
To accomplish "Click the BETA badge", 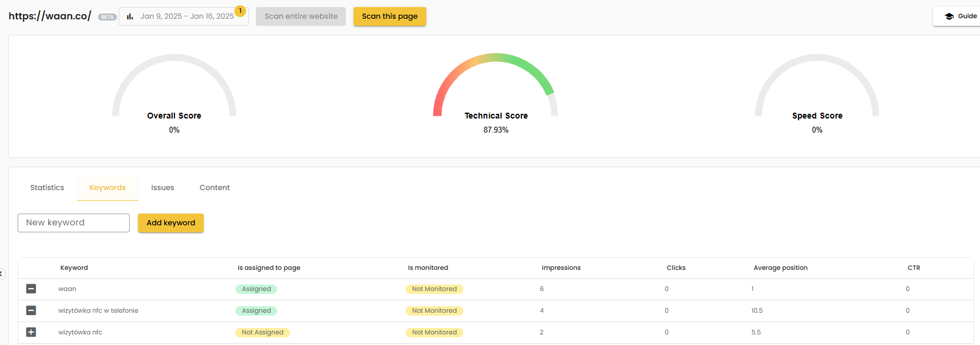I will (x=107, y=17).
